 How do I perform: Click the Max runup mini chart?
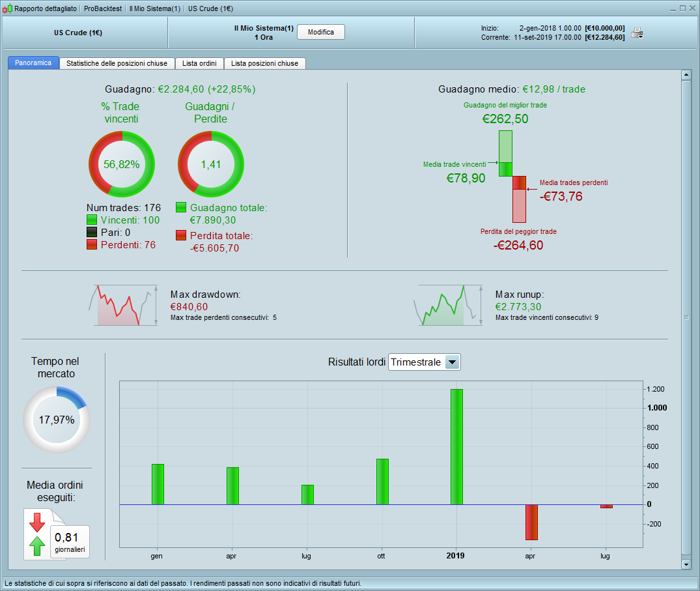pyautogui.click(x=449, y=305)
